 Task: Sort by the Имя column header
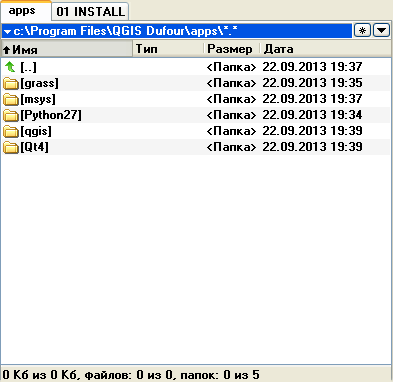pos(67,49)
